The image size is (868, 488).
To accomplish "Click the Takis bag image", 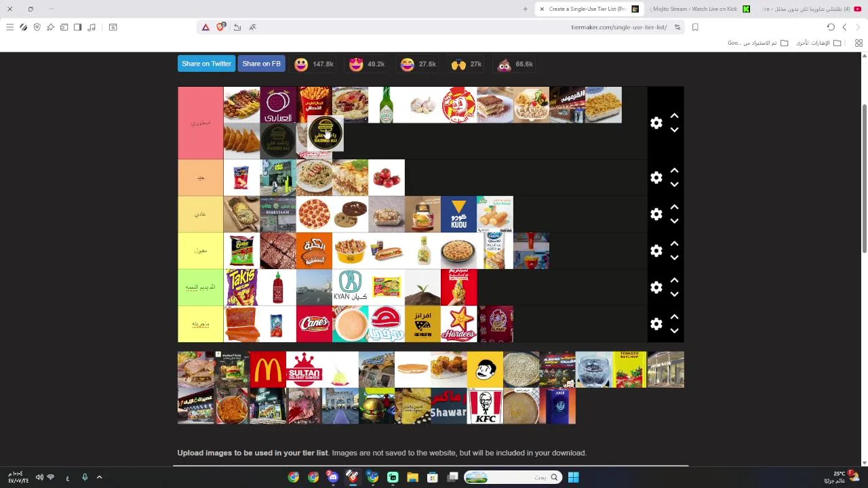I will point(241,287).
